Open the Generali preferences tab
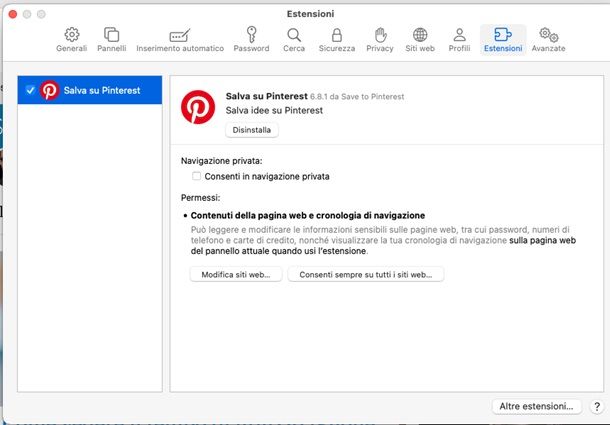 [72, 40]
